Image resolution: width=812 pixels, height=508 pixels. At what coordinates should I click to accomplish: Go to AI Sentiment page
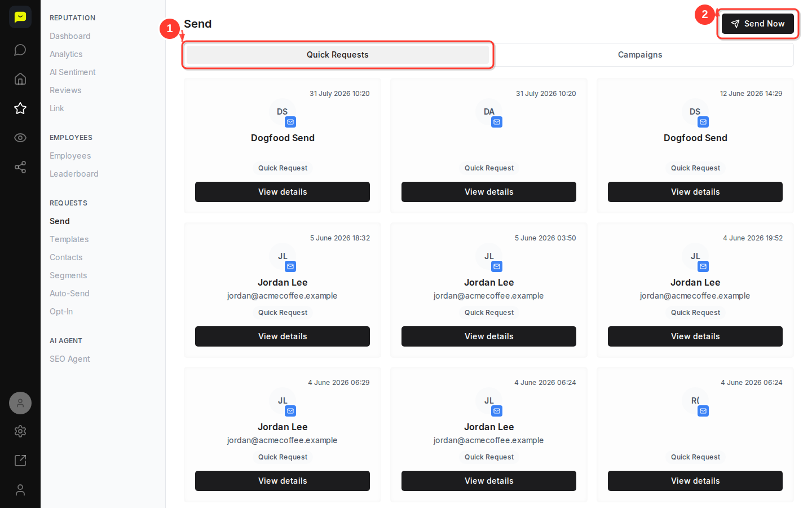click(73, 72)
